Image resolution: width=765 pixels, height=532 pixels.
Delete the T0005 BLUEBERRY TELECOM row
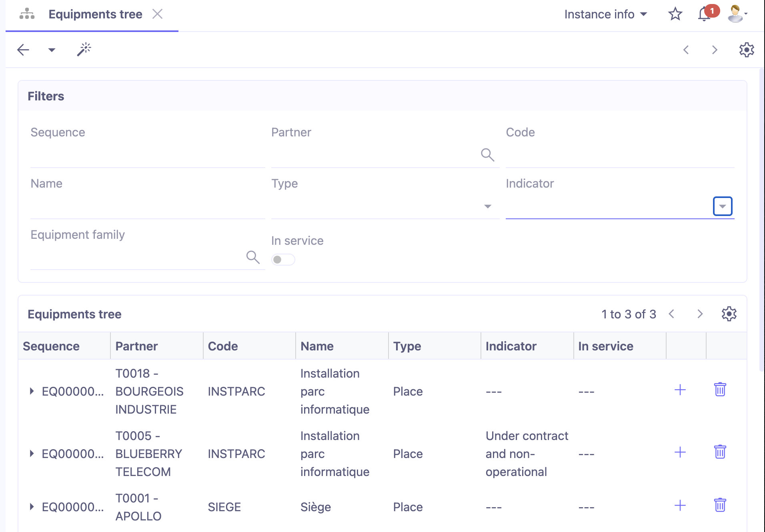[x=720, y=452]
